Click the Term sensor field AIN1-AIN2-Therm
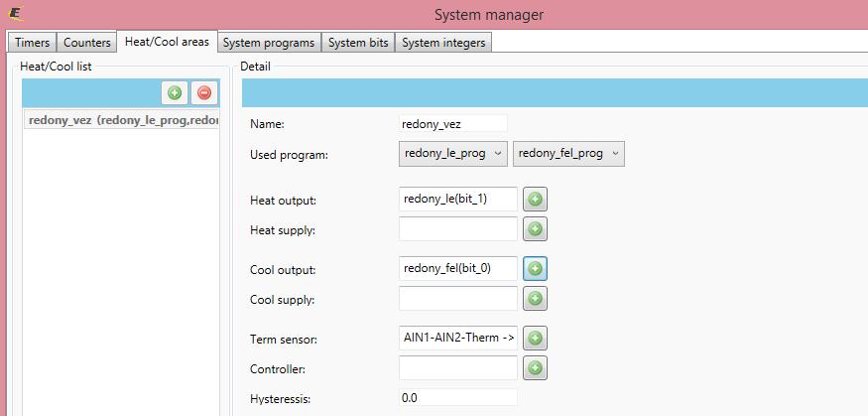The width and height of the screenshot is (868, 416). [x=457, y=338]
